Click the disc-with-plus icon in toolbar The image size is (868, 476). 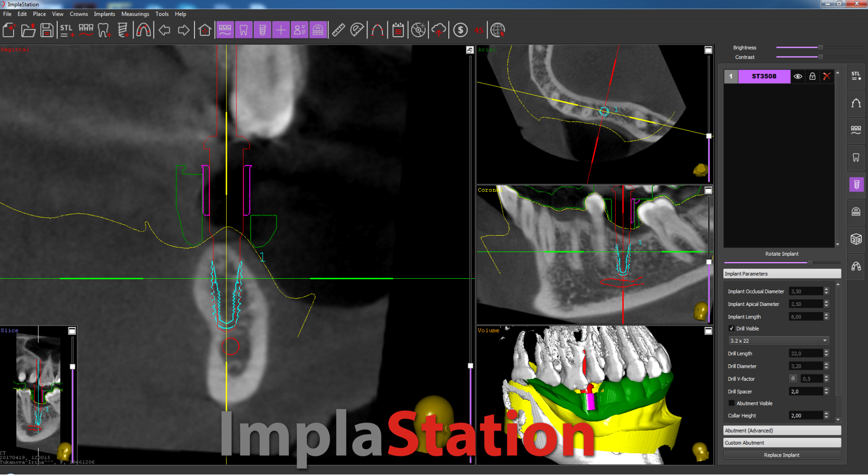[x=419, y=30]
